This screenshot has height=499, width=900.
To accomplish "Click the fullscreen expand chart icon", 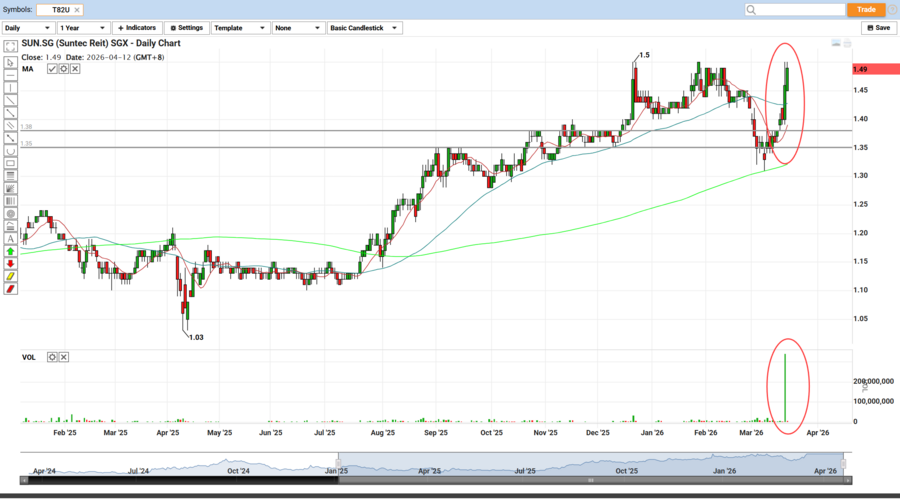I will point(10,47).
